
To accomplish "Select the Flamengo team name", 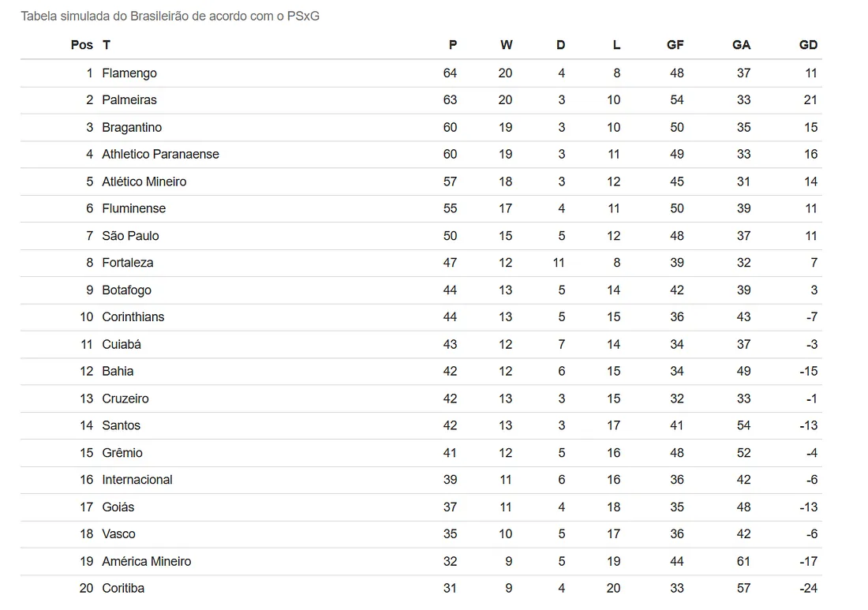I will 129,73.
